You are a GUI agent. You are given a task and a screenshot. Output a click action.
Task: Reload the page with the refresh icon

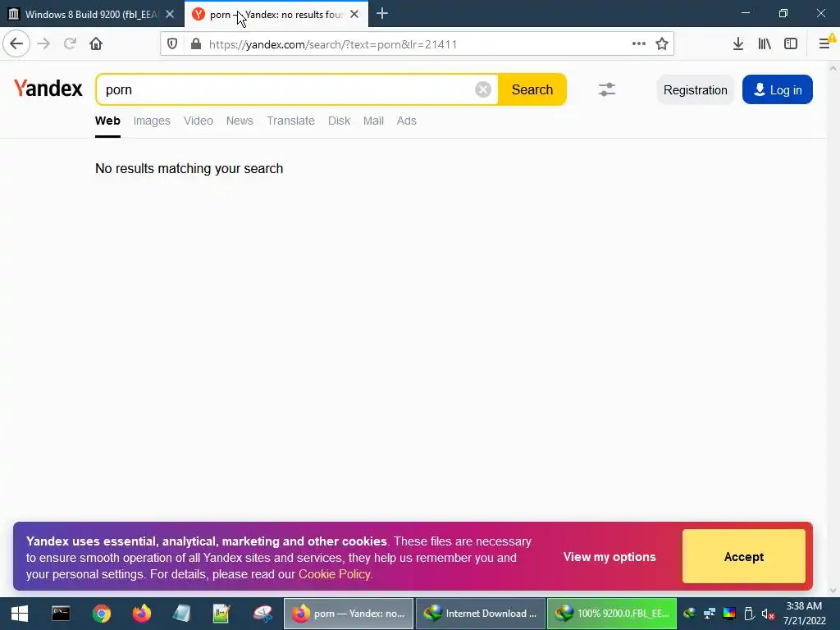click(70, 43)
